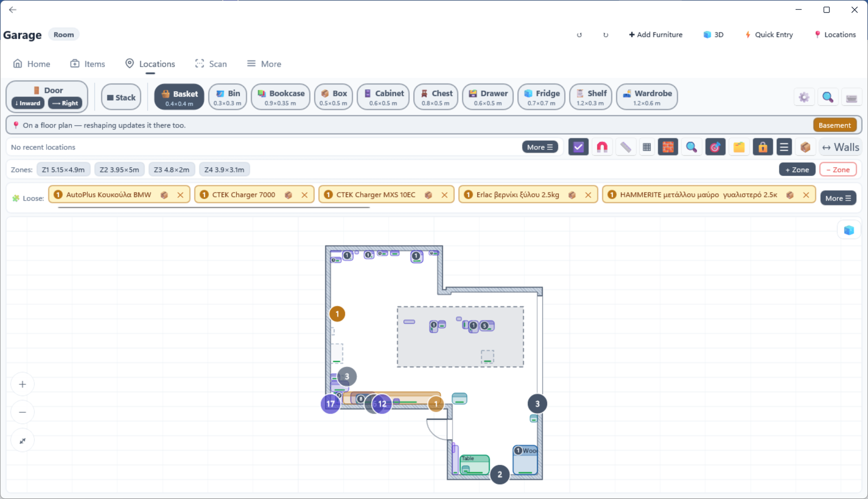Go back with the back arrow

13,10
